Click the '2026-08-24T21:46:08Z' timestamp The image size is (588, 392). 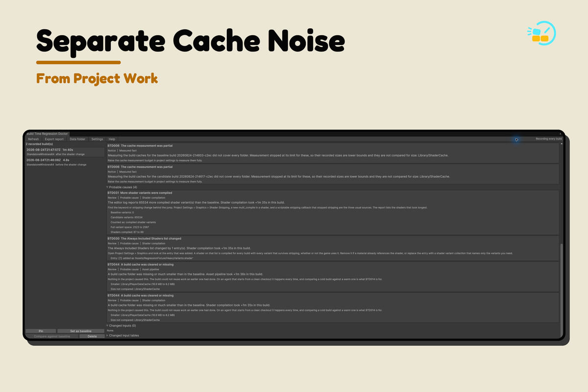click(44, 160)
